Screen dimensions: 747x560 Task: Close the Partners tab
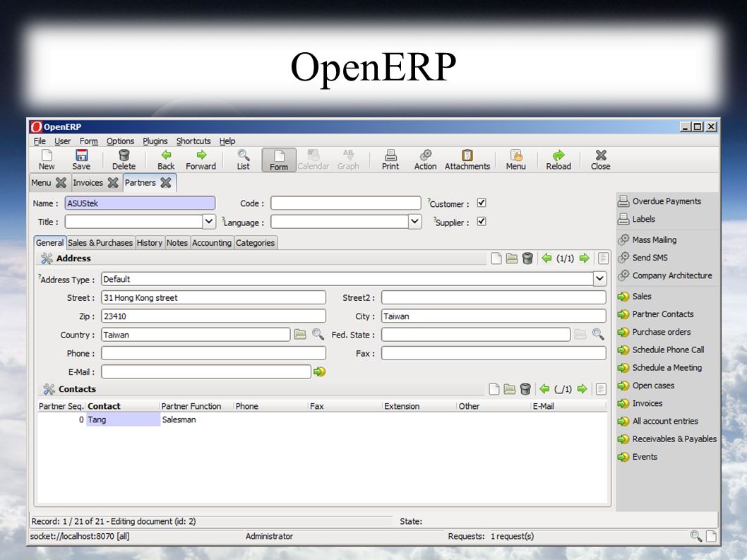[166, 182]
